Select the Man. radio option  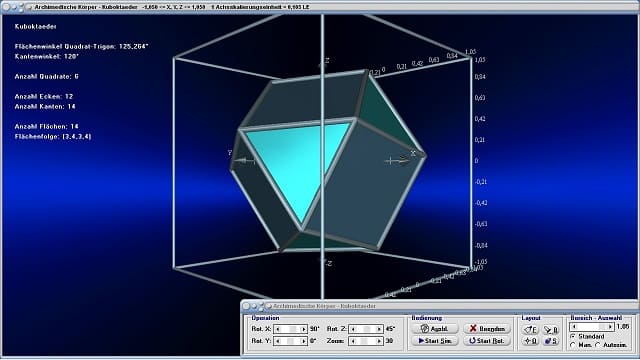[x=573, y=345]
